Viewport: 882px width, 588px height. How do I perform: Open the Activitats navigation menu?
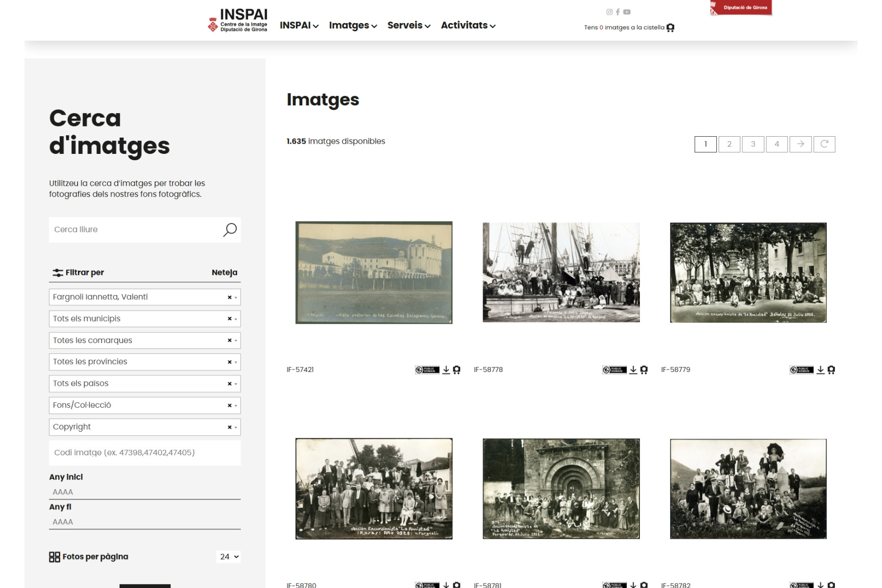tap(467, 25)
